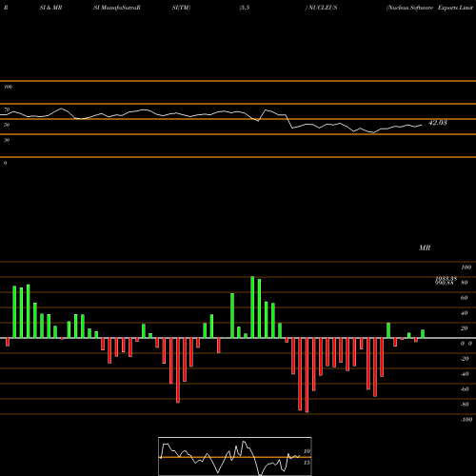
Task: Click the 'Nucleus Software Exports Limit' title text
Action: point(430,8)
